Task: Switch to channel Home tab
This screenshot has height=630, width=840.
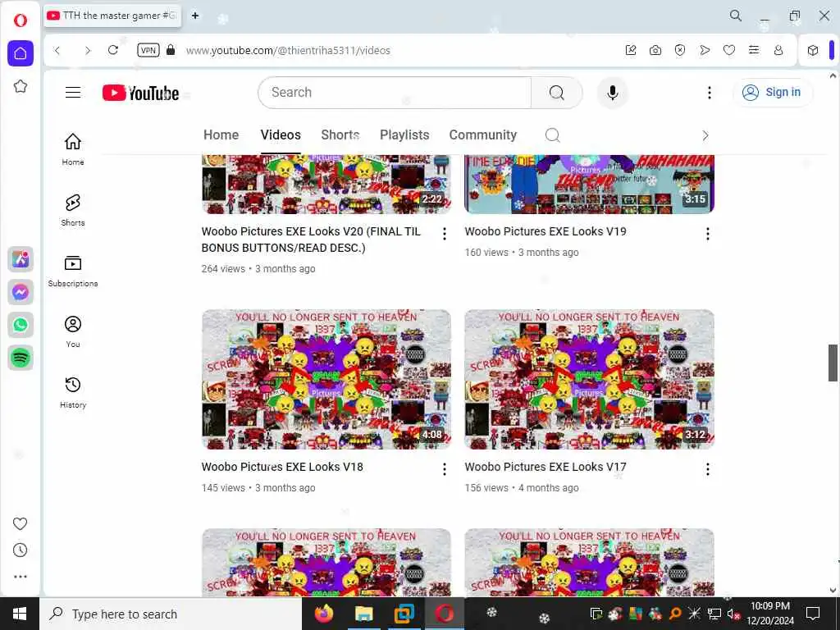Action: coord(221,135)
